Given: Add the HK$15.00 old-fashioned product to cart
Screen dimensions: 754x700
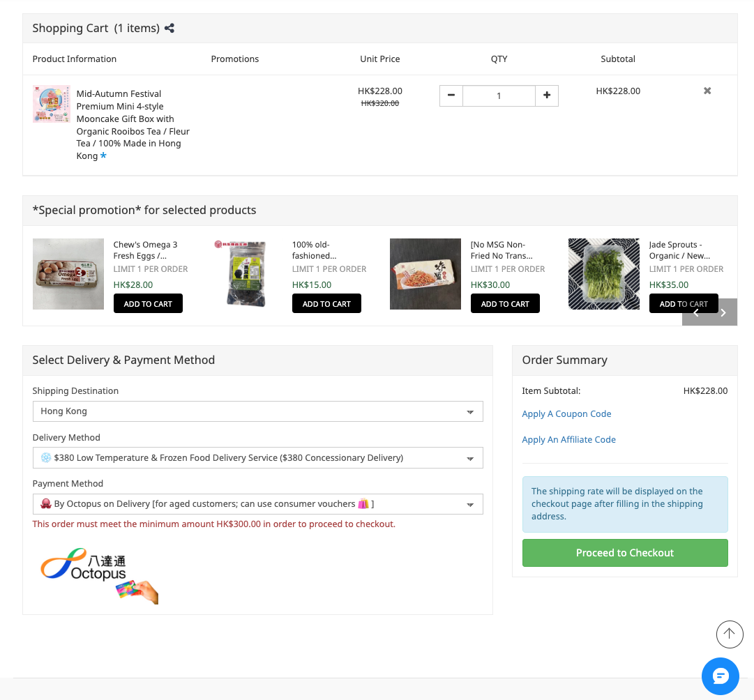Looking at the screenshot, I should (326, 303).
